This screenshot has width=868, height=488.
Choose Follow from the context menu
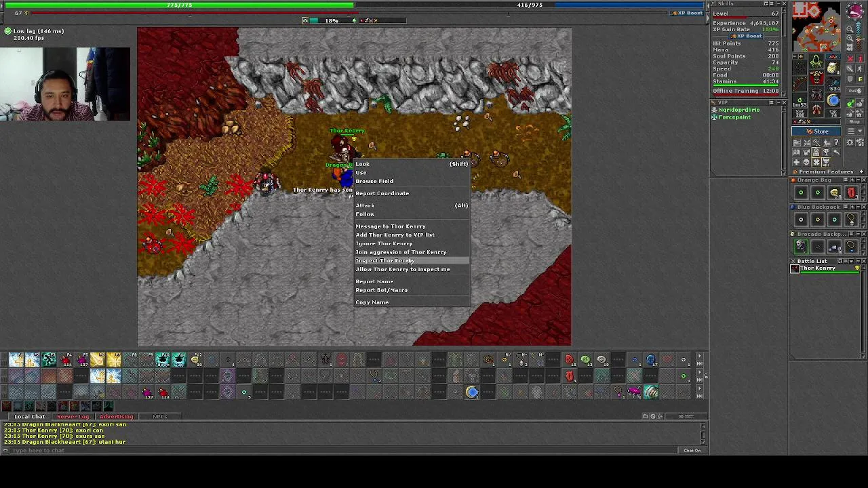[365, 214]
